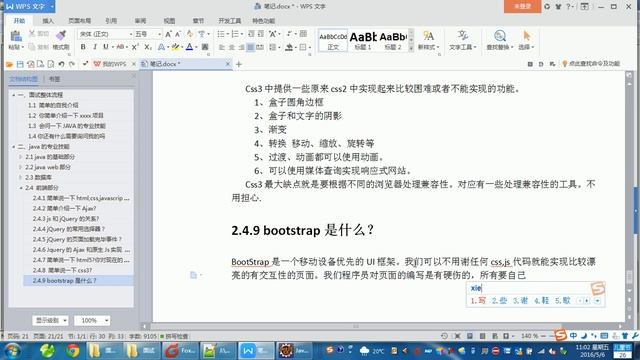Image resolution: width=640 pixels, height=360 pixels.
Task: Apply superscript X² formatting
Action: 135,47
